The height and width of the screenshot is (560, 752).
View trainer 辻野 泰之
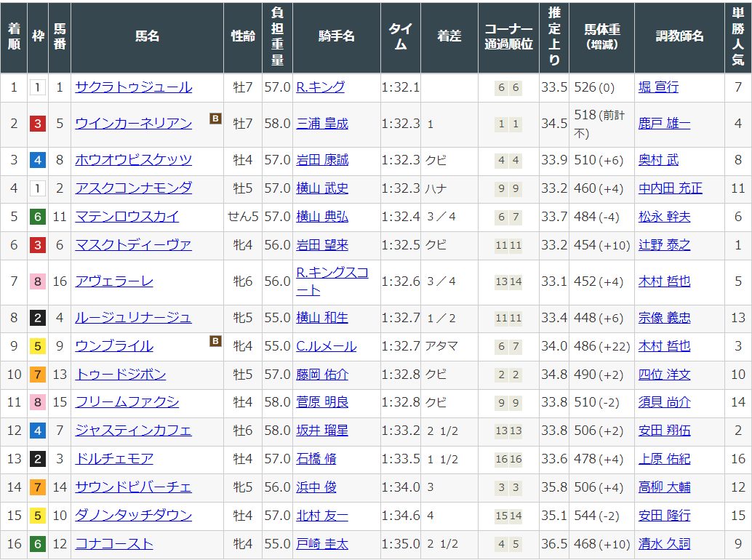[x=664, y=245]
